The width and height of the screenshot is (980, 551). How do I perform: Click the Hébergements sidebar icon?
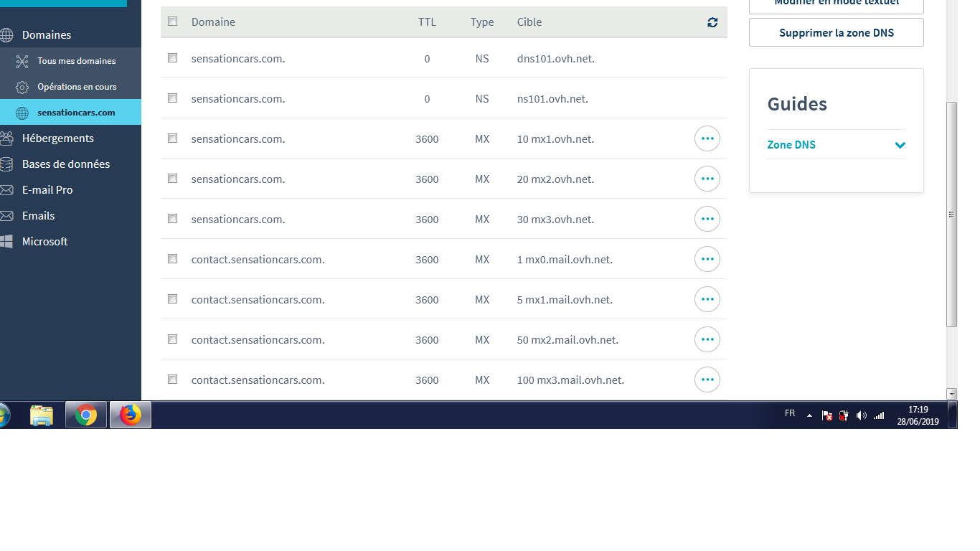pos(6,138)
